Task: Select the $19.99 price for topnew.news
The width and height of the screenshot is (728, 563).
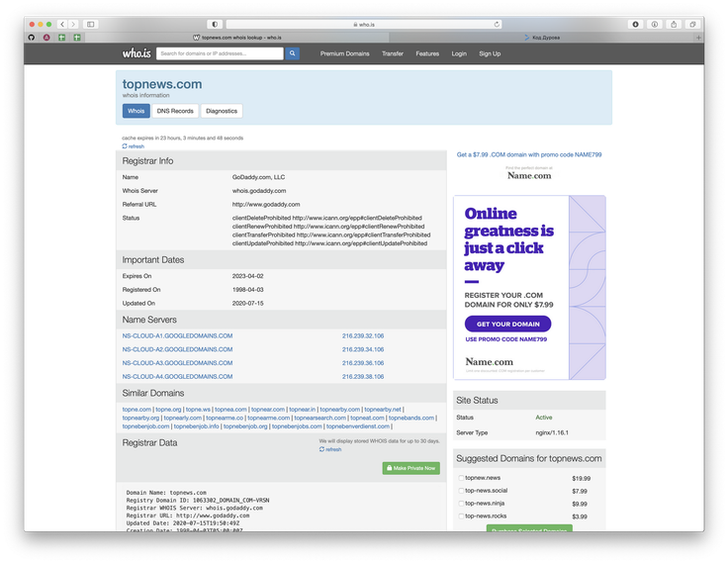Action: click(x=582, y=478)
